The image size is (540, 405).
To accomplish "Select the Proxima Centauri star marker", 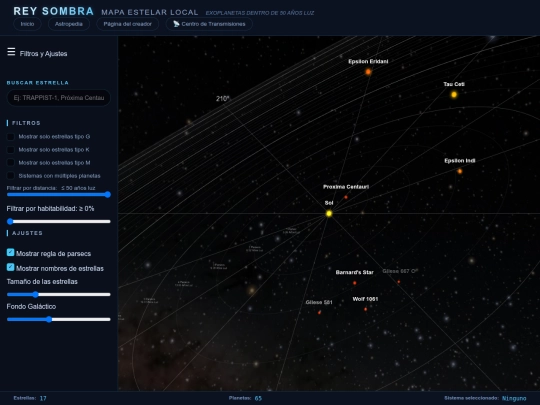I will pyautogui.click(x=346, y=197).
